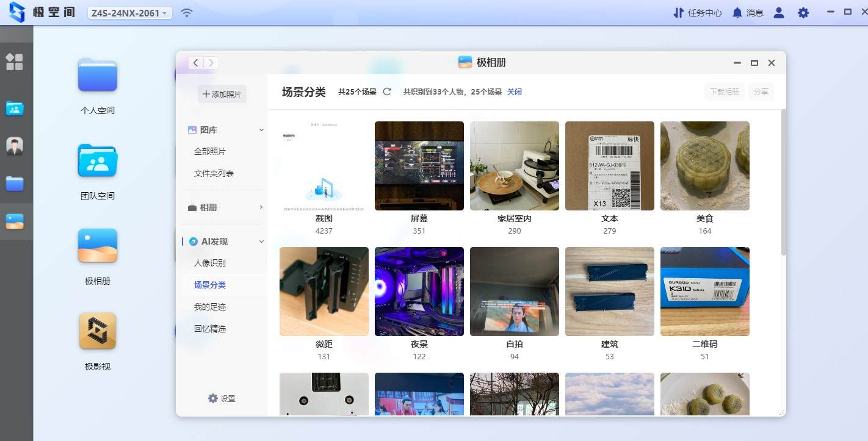Open the system settings gear
The height and width of the screenshot is (441, 868).
[803, 12]
